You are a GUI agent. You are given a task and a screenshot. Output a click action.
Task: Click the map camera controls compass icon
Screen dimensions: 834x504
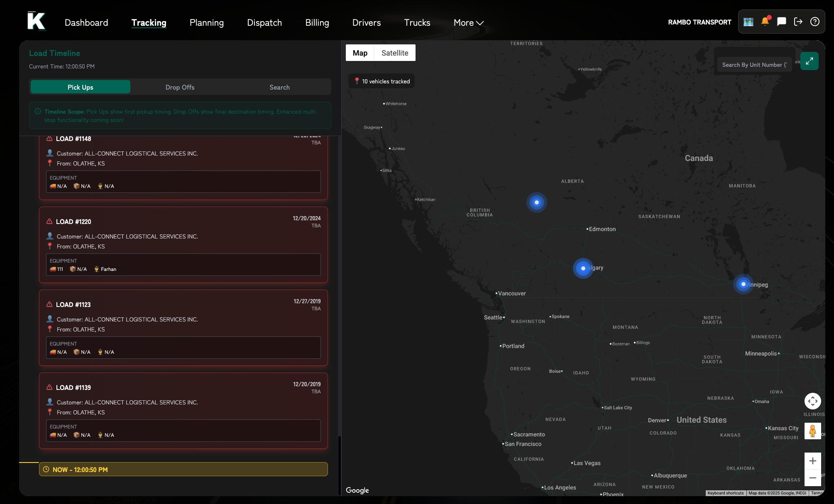point(812,401)
